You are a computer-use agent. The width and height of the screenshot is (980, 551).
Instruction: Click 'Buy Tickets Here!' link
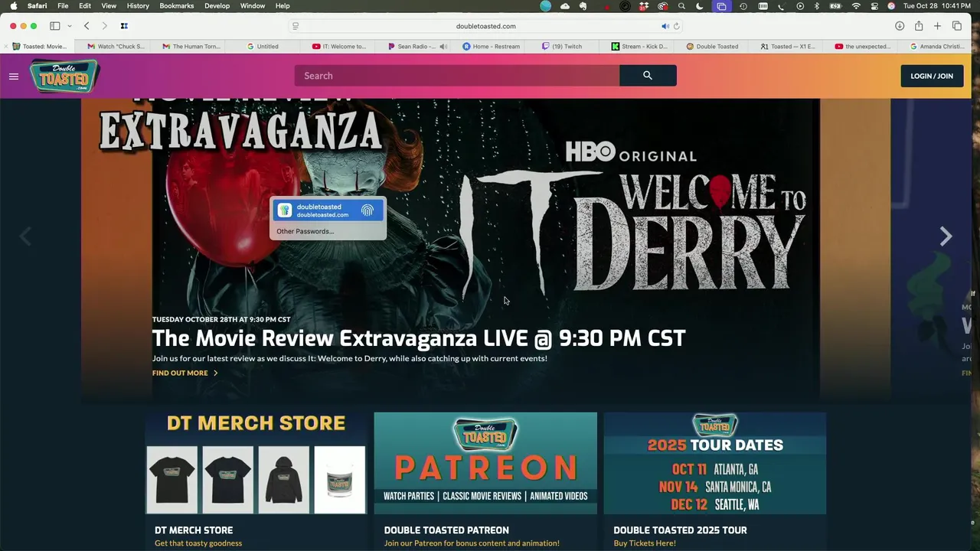(645, 543)
